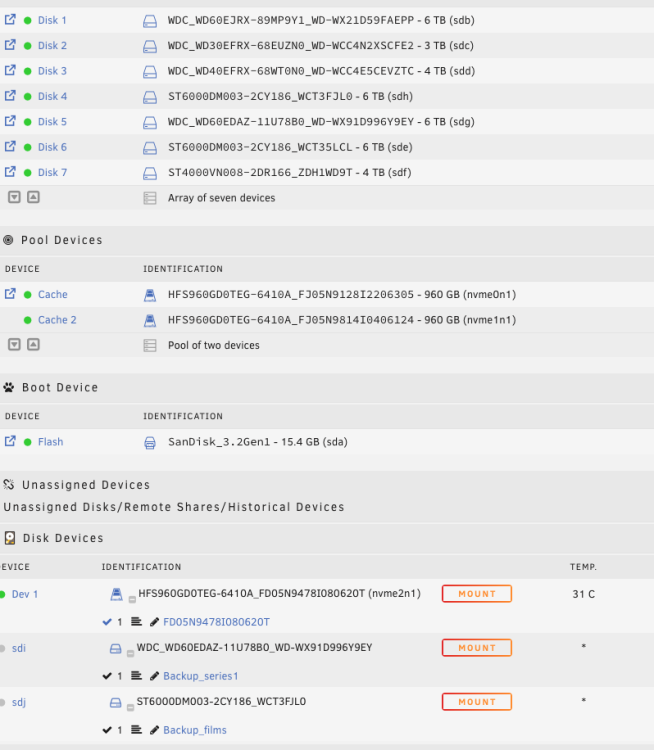This screenshot has height=750, width=654.
Task: Click pencil edit icon for Backup_films
Action: point(154,730)
